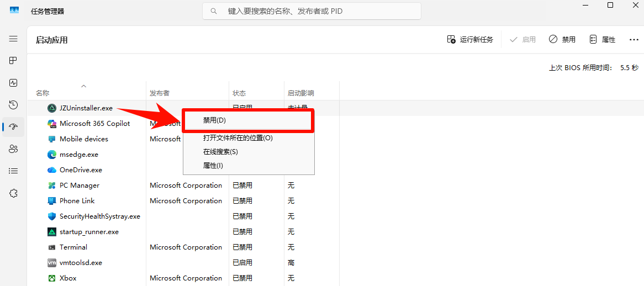Open the three-dot more options menu
Image resolution: width=644 pixels, height=286 pixels.
[x=634, y=39]
